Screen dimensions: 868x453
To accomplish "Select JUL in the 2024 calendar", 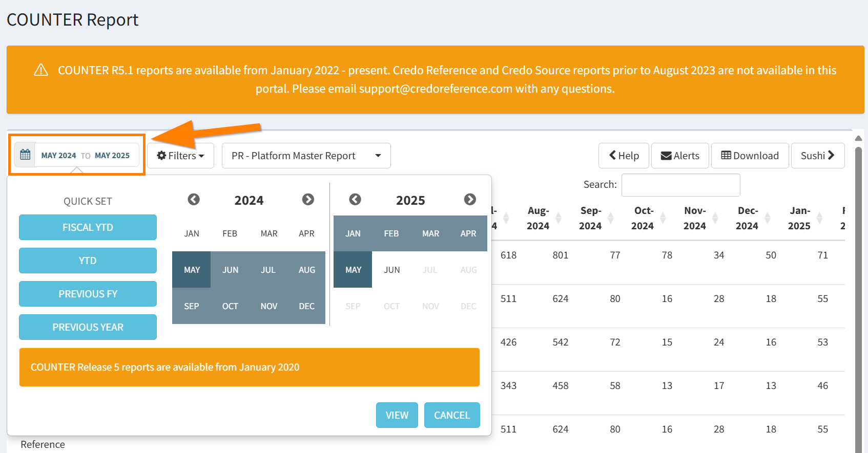I will 268,270.
